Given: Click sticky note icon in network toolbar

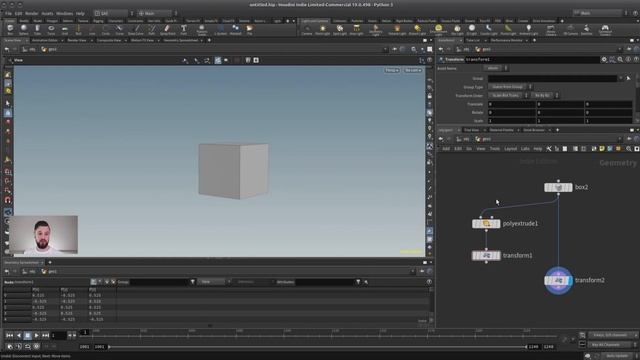Looking at the screenshot, I should [x=602, y=149].
